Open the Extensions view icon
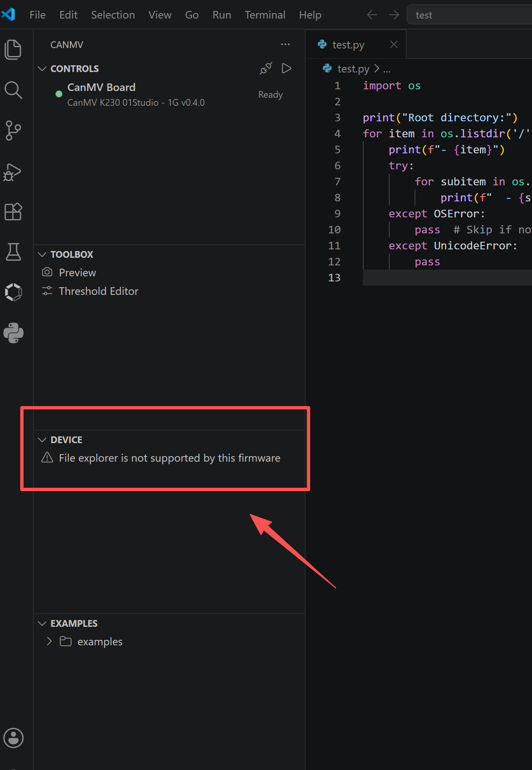The image size is (532, 770). click(x=13, y=211)
